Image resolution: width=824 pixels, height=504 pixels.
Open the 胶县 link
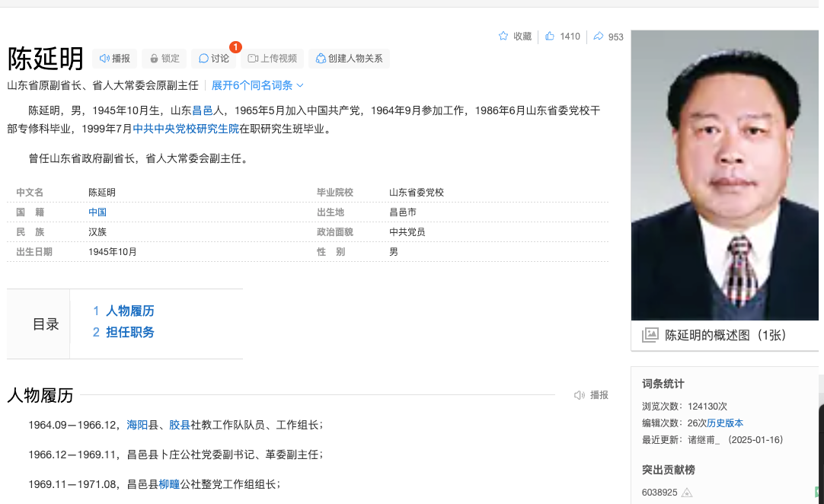pyautogui.click(x=180, y=425)
